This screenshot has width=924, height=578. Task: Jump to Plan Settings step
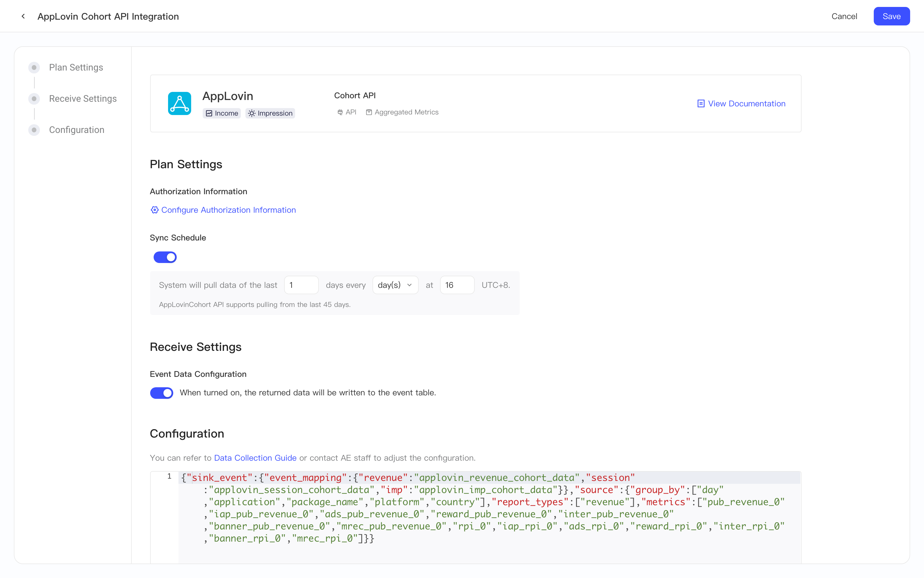tap(76, 67)
